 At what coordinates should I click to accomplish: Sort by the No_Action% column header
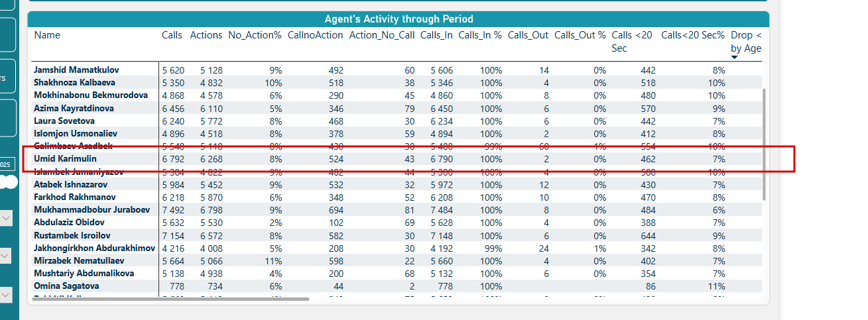255,35
